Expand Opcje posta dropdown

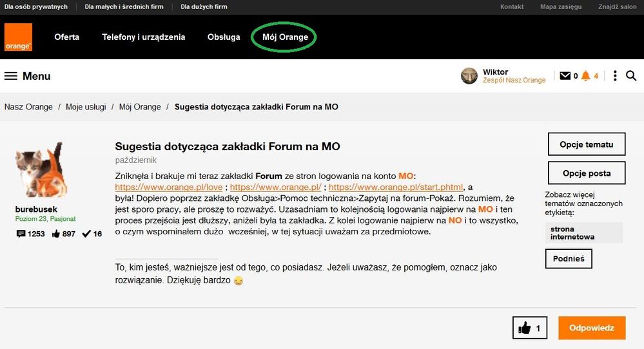pos(587,173)
